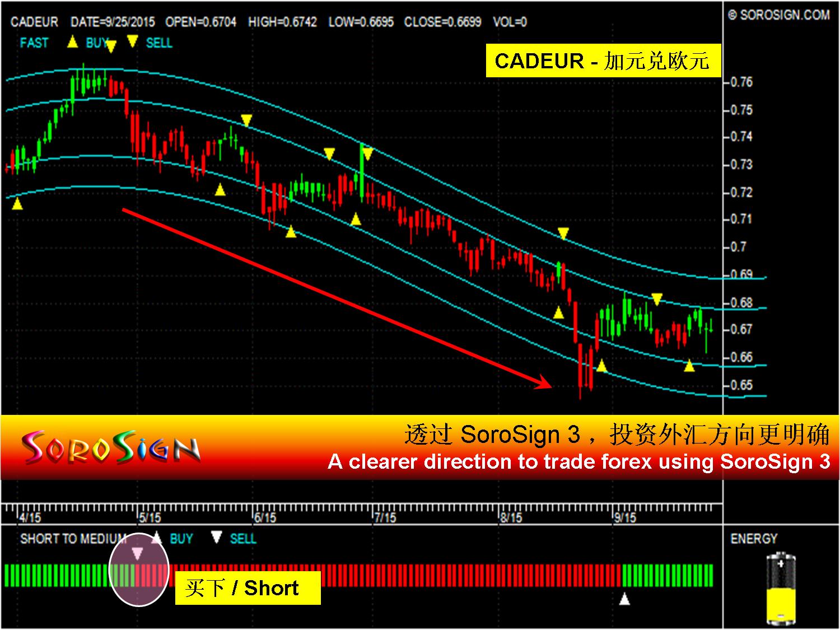Click the white SELL triangle in SHORT TO MEDIUM legend

click(x=217, y=538)
